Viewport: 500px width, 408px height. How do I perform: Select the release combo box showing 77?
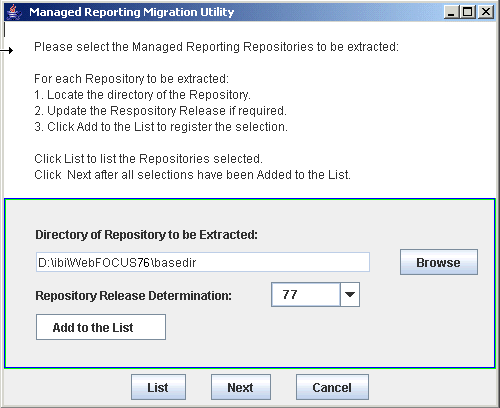click(315, 295)
